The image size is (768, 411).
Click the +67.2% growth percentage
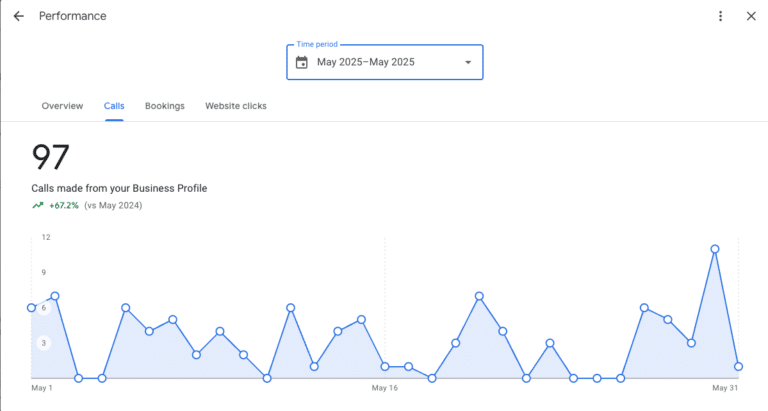(64, 205)
